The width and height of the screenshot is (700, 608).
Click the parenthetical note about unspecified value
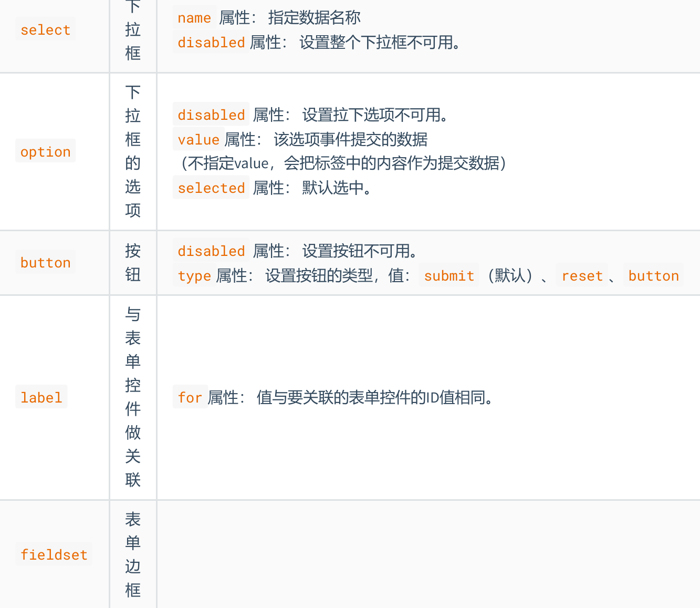[x=343, y=164]
